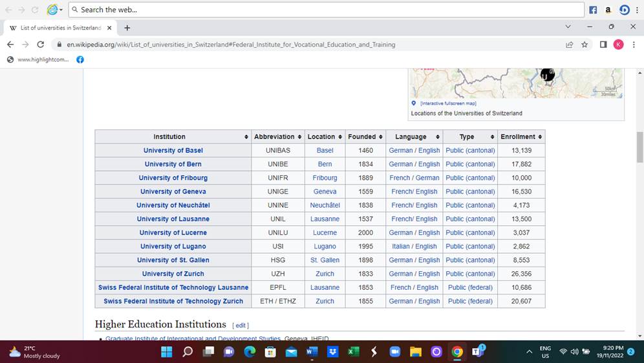Sort table by Language column
The height and width of the screenshot is (363, 644).
[438, 137]
